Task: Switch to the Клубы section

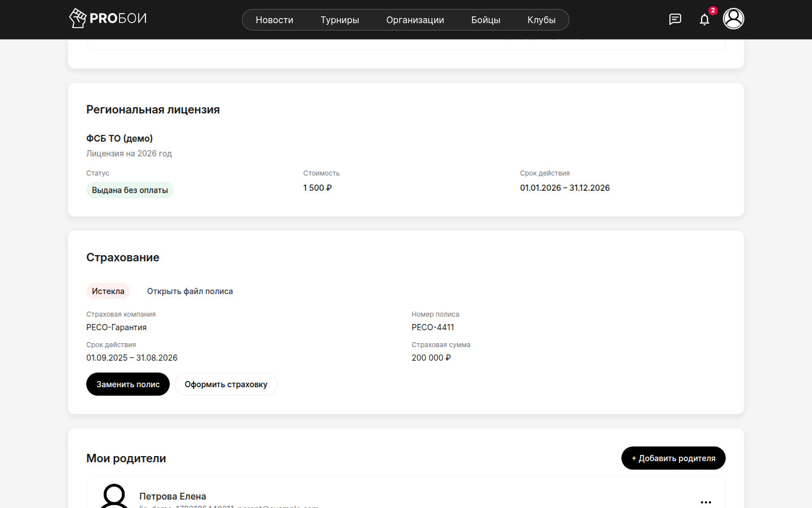Action: 541,20
